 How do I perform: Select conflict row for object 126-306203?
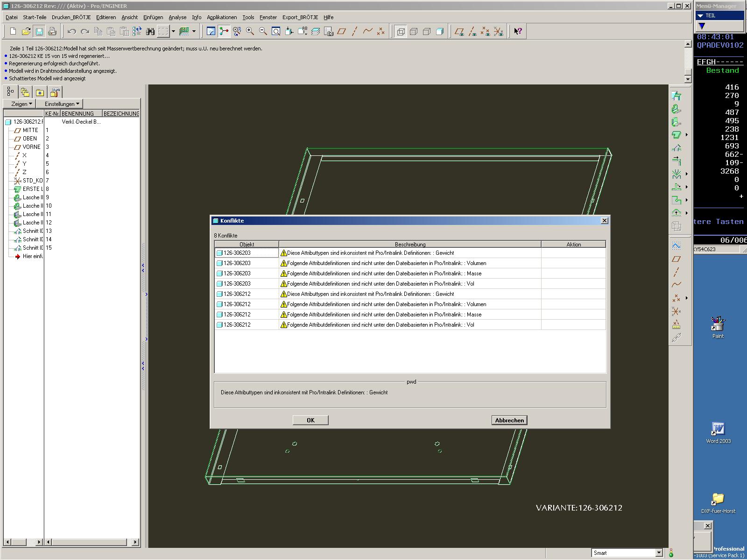[246, 252]
